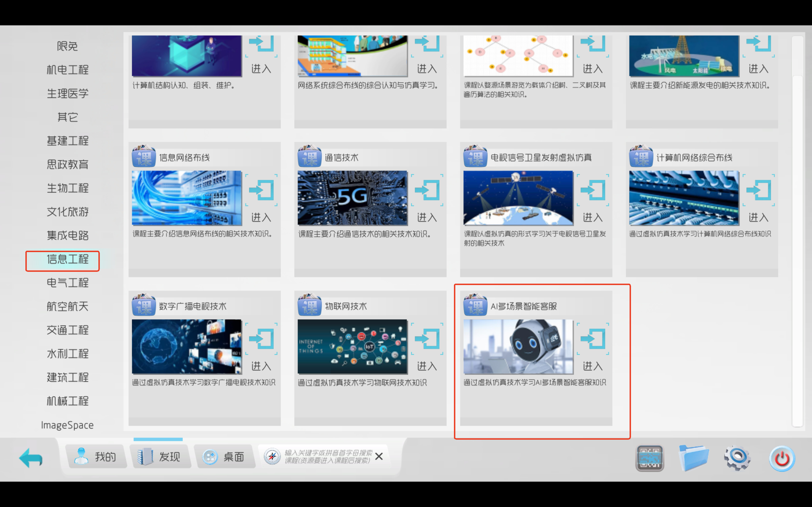Click the enter icon for 信息网络布线 course

(261, 190)
